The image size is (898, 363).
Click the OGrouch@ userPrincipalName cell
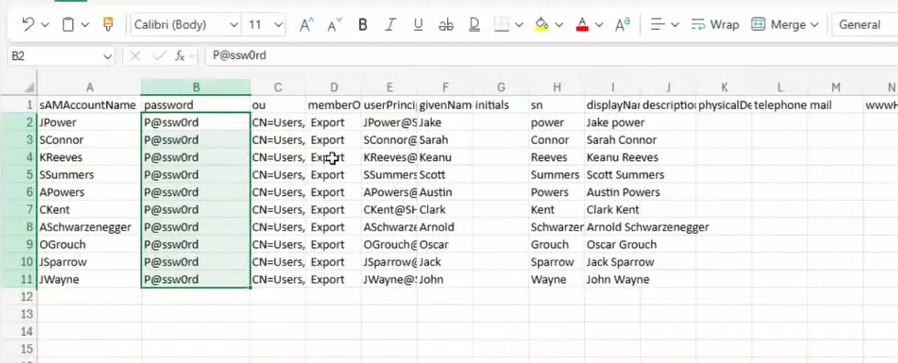[389, 244]
